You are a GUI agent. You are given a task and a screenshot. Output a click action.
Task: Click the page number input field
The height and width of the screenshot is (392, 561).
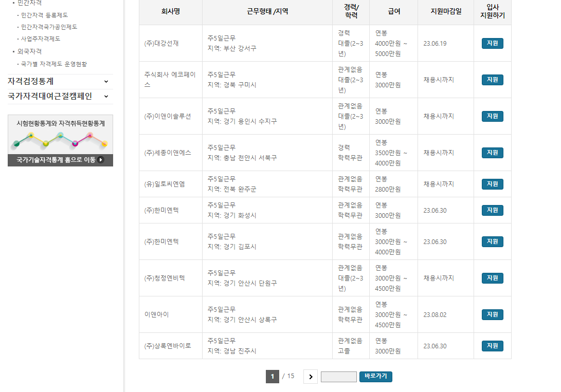click(x=339, y=377)
